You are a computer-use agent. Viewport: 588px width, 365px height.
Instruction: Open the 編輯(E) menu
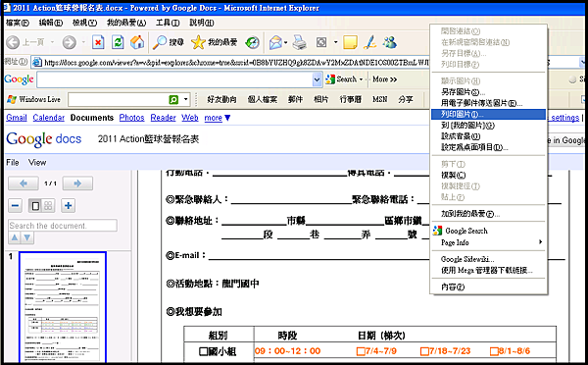click(x=51, y=23)
